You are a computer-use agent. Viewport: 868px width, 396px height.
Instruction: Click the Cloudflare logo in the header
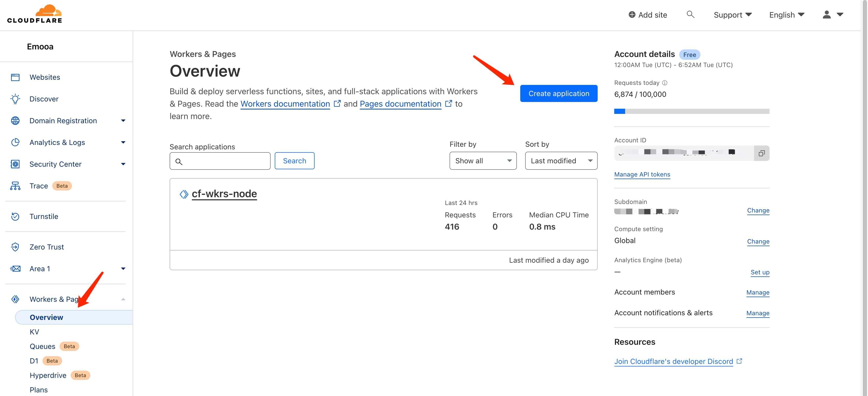pos(35,14)
